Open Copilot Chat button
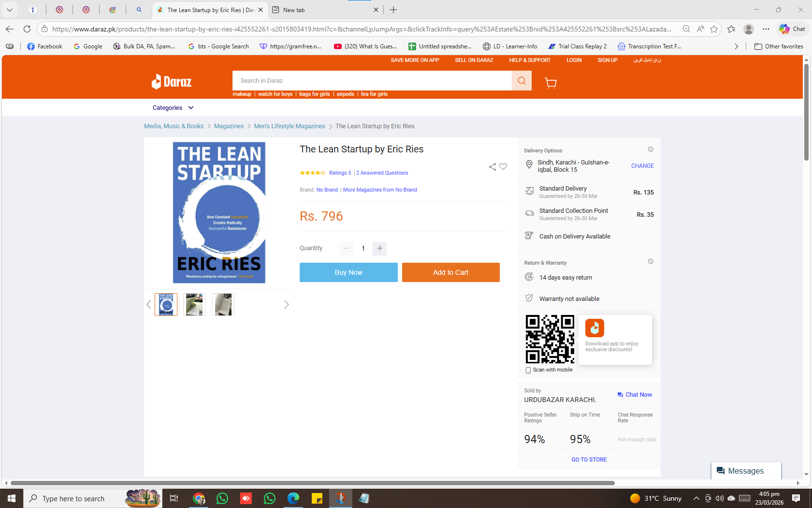Image resolution: width=812 pixels, height=508 pixels. pyautogui.click(x=792, y=29)
